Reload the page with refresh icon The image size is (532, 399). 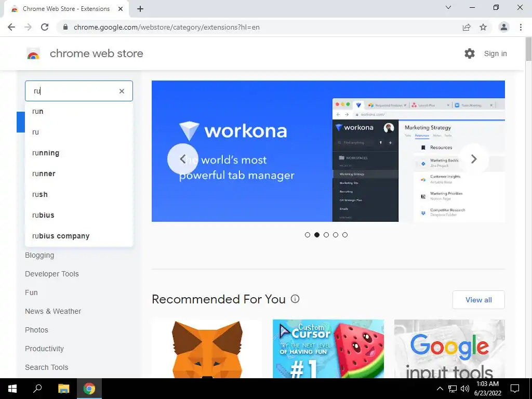[x=45, y=27]
